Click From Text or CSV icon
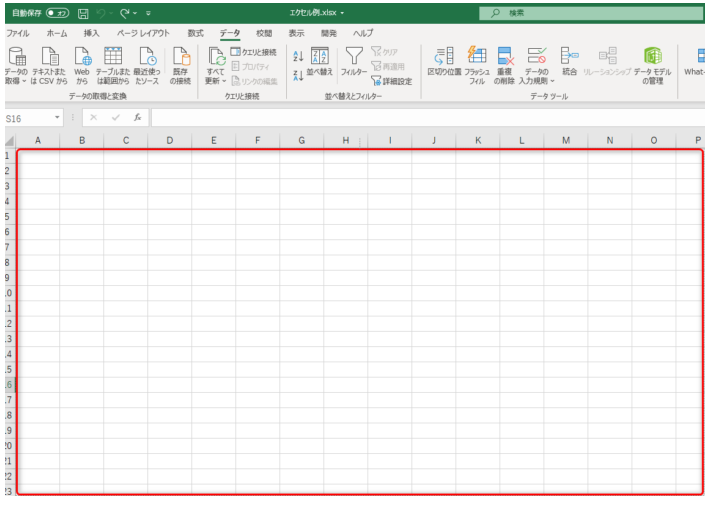This screenshot has width=710, height=508. [49, 62]
